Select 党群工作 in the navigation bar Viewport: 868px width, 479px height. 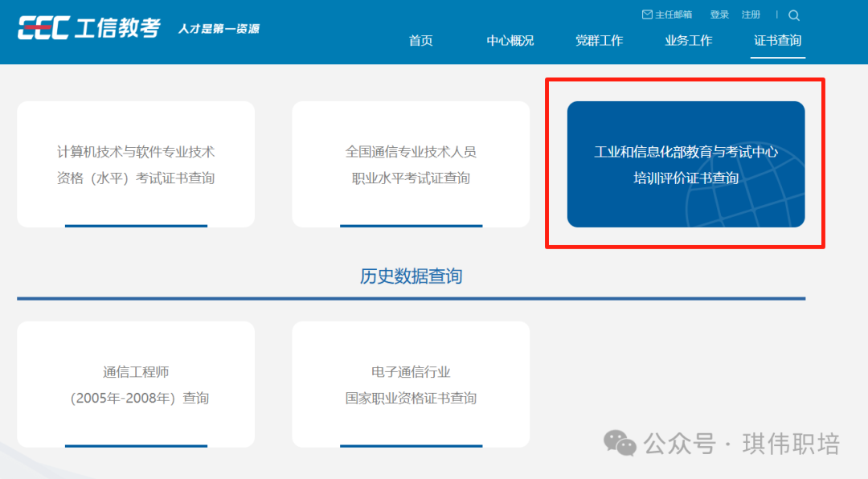pyautogui.click(x=599, y=40)
